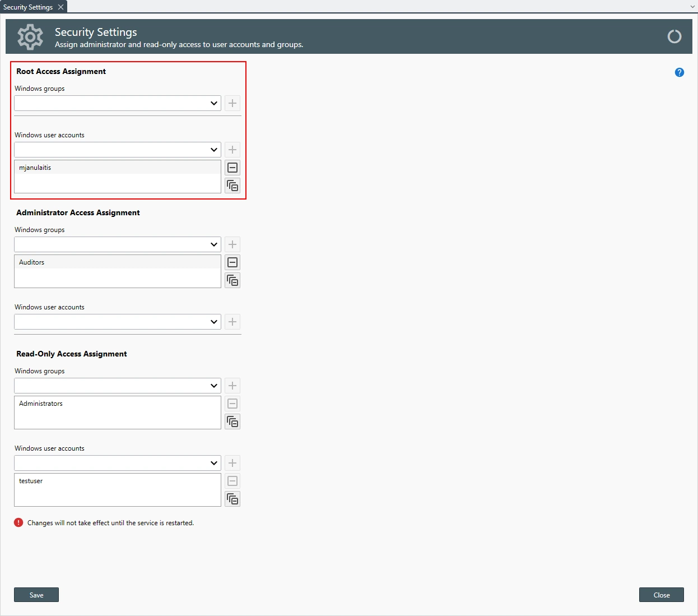Select testuser in Read-Only user list
This screenshot has height=616, width=698.
coord(118,481)
